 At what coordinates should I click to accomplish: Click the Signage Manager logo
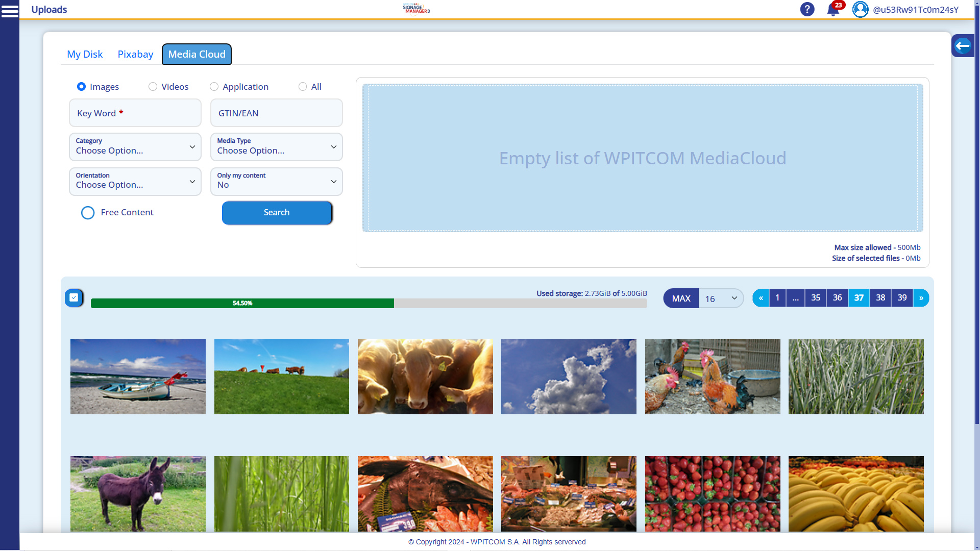(416, 9)
